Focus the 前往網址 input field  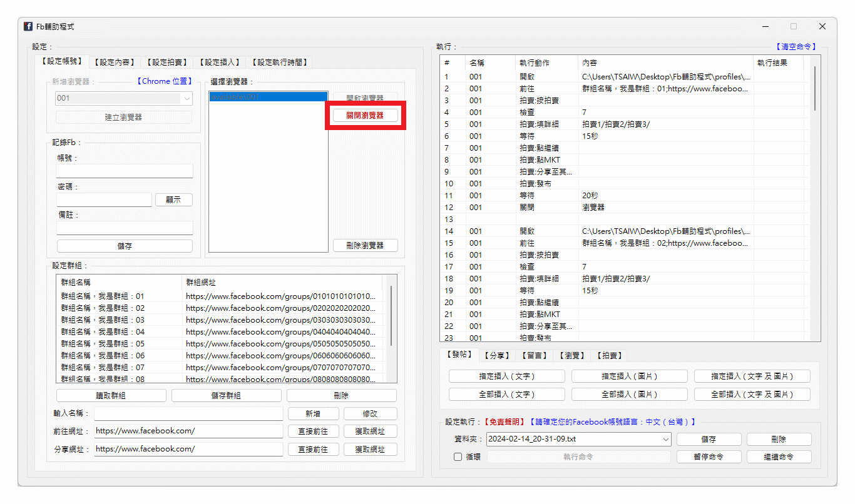pyautogui.click(x=188, y=431)
